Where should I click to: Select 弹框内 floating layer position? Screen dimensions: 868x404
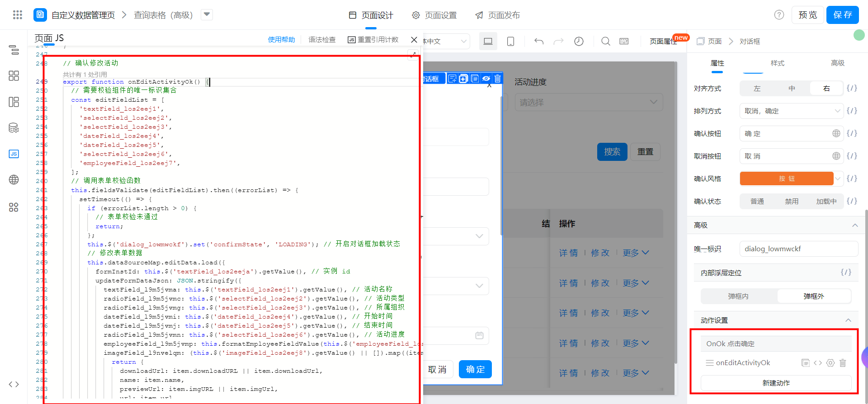pyautogui.click(x=738, y=296)
